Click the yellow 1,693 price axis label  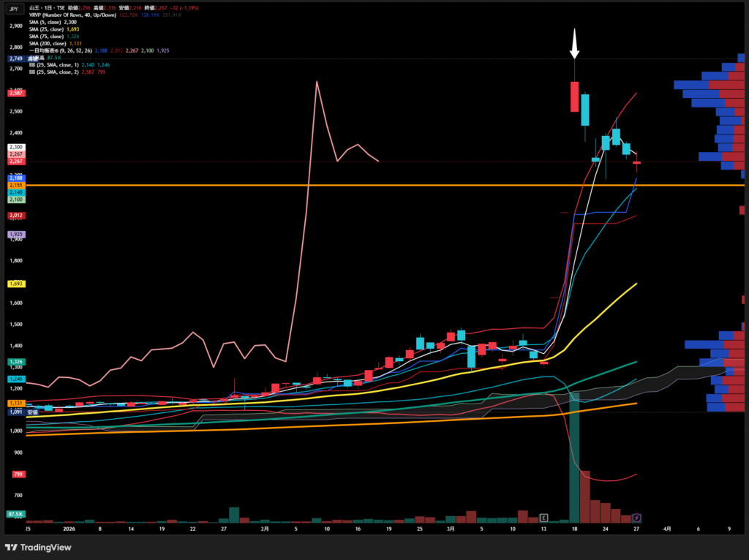tap(16, 284)
